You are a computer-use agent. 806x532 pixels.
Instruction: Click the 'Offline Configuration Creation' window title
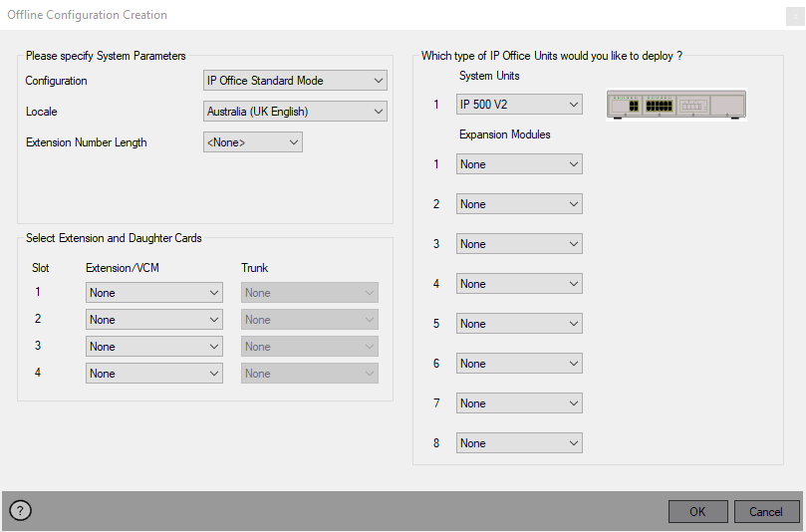coord(87,15)
